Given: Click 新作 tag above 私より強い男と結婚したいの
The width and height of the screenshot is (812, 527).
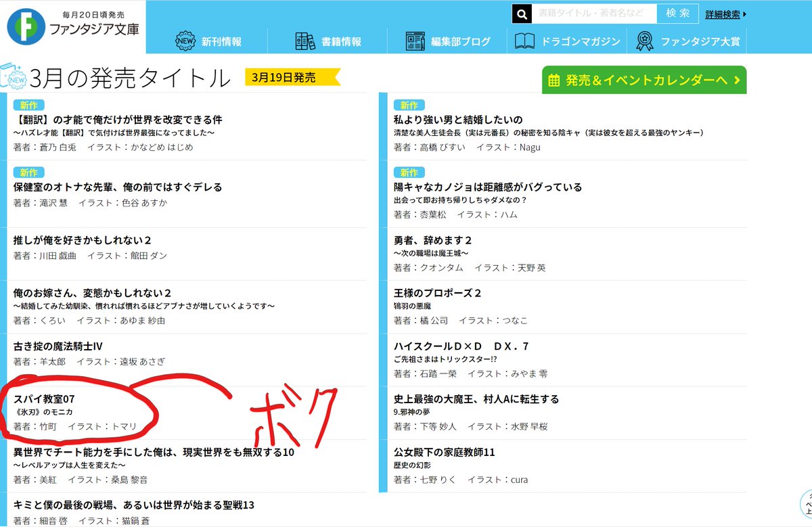Looking at the screenshot, I should pyautogui.click(x=409, y=105).
